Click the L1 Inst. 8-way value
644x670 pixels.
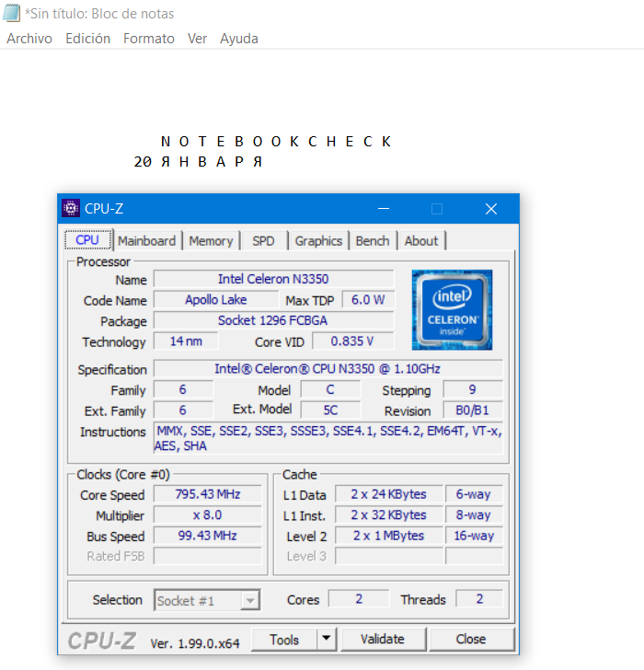(x=474, y=514)
